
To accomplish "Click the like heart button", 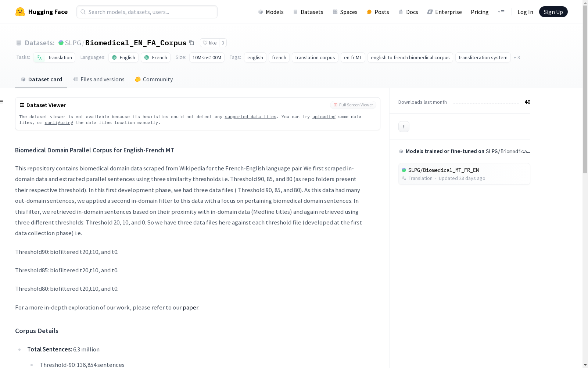I will pos(209,43).
